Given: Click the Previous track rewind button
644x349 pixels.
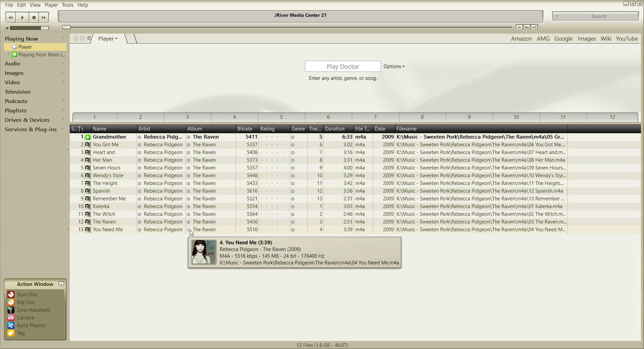Looking at the screenshot, I should point(11,17).
